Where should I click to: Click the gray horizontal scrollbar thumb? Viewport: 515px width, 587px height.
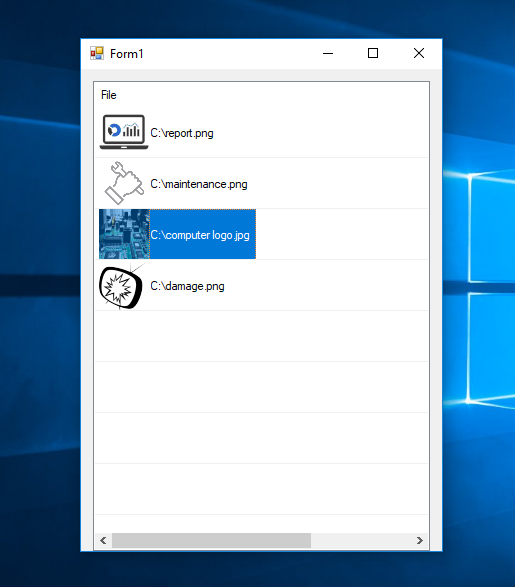point(211,540)
